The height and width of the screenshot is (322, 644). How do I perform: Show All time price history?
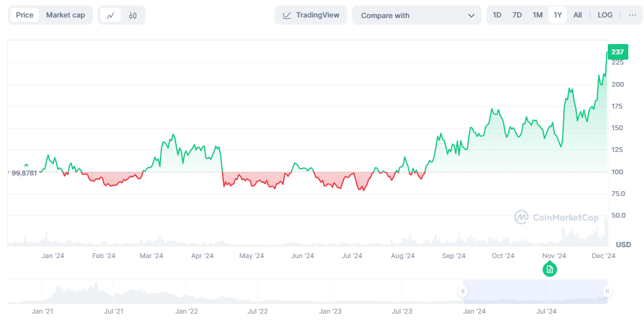tap(578, 15)
